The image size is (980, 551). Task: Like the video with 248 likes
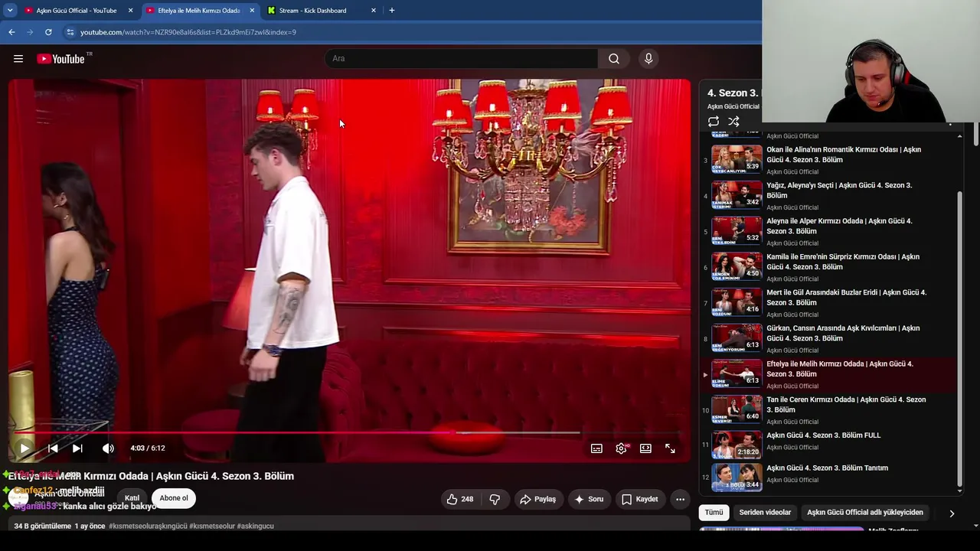460,499
